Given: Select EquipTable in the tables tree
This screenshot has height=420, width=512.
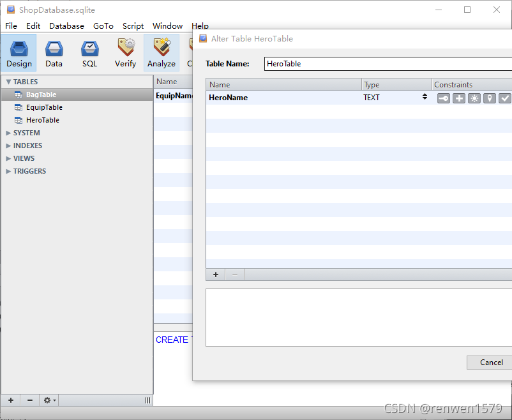Looking at the screenshot, I should (77, 107).
